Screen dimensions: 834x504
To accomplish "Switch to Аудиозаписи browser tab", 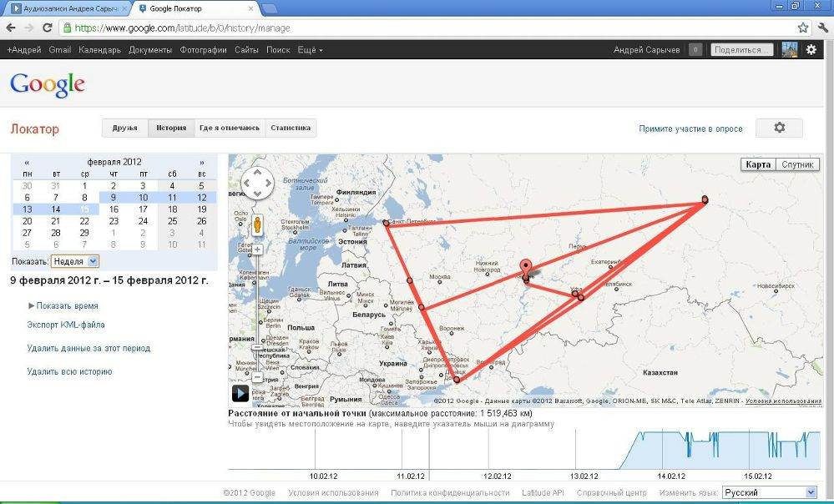I will tap(69, 8).
